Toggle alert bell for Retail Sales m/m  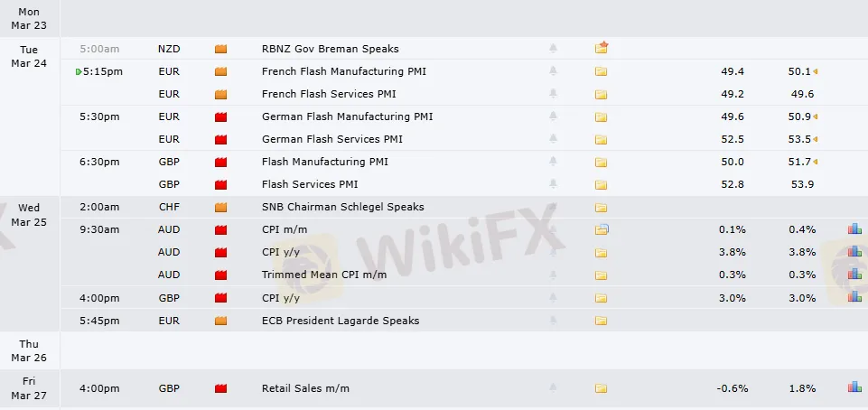(x=553, y=388)
